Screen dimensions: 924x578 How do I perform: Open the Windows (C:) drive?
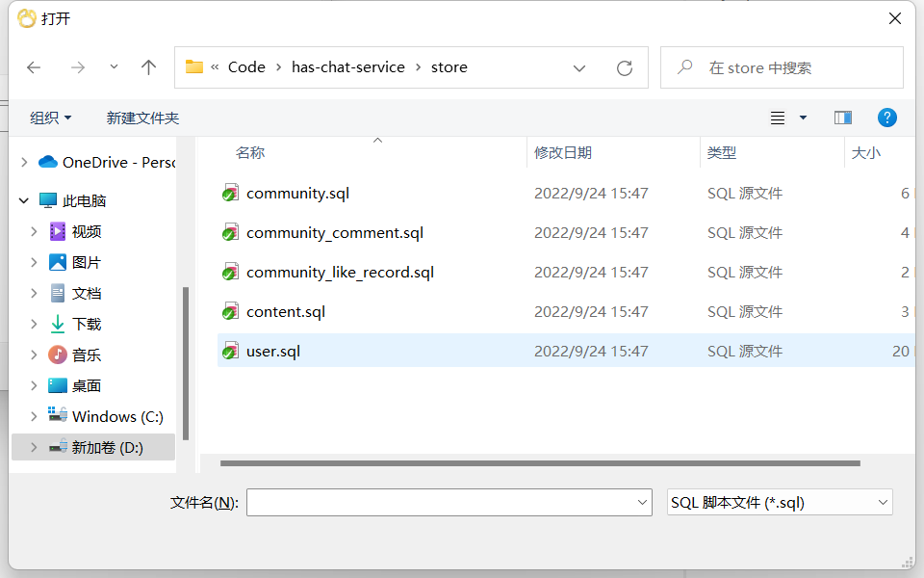pos(106,416)
